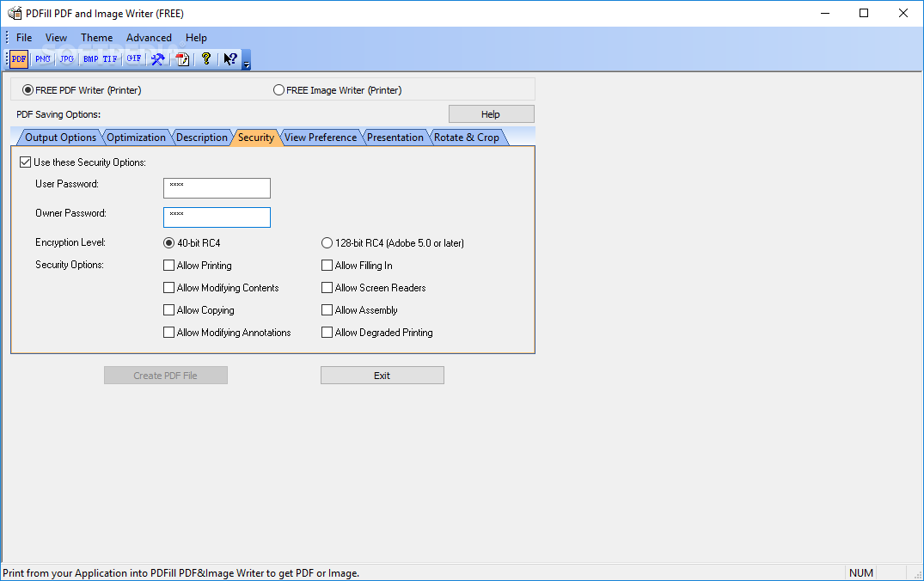The image size is (924, 581).
Task: Maximize the PDFill window
Action: (x=864, y=13)
